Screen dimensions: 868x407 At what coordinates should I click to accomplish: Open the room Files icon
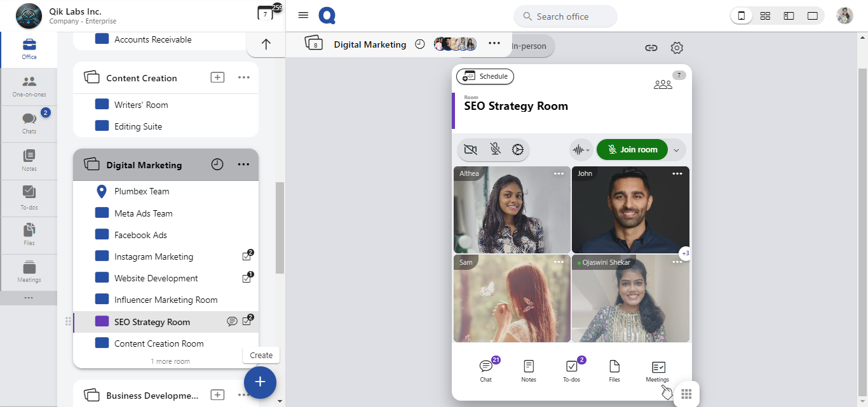pyautogui.click(x=614, y=370)
